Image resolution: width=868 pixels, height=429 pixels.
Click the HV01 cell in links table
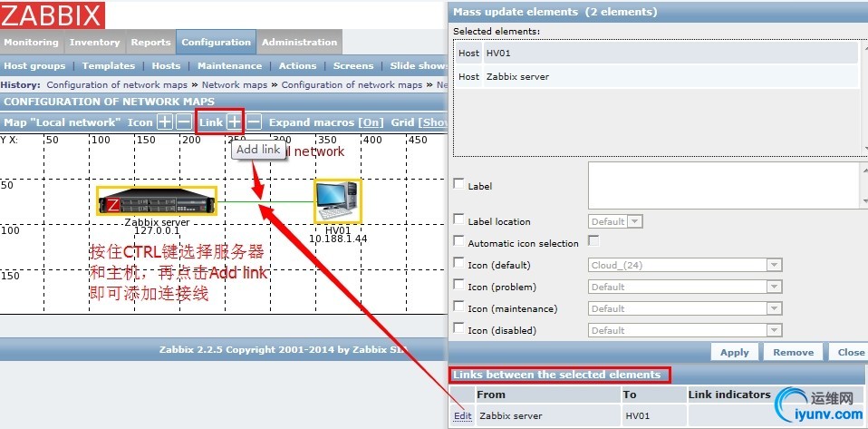pyautogui.click(x=654, y=415)
